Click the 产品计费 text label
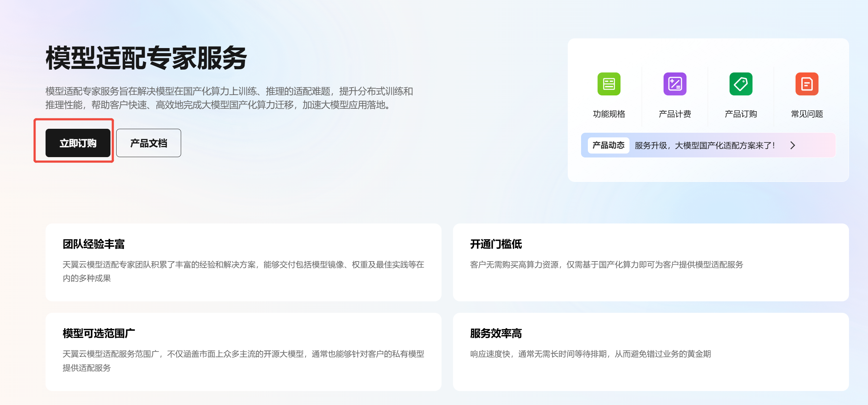 (x=675, y=114)
